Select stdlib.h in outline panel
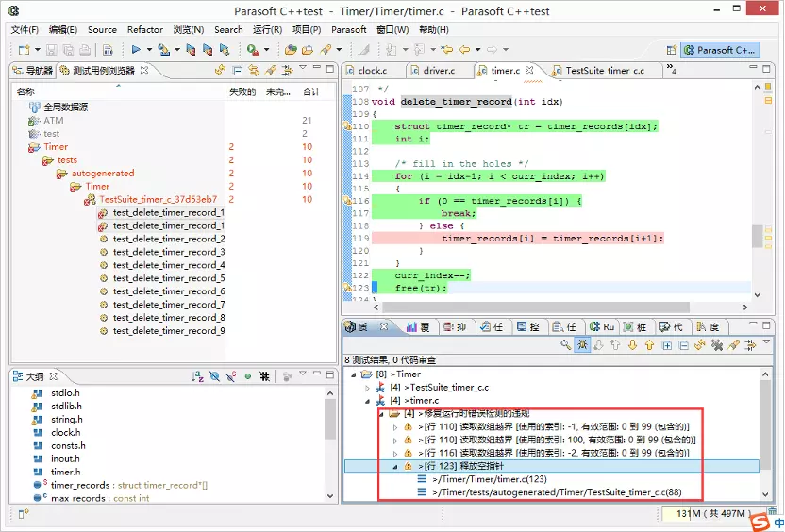Screen dimensions: 785x532 coord(67,407)
